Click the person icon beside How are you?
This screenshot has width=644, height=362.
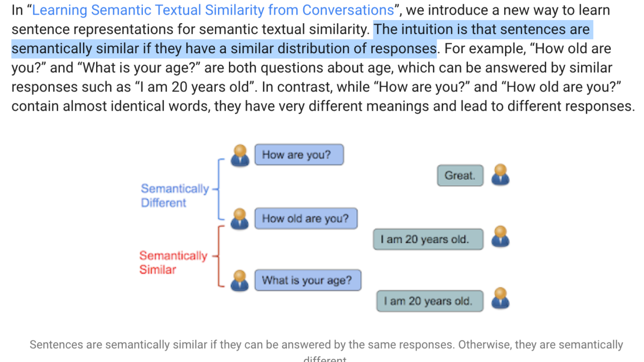(239, 155)
